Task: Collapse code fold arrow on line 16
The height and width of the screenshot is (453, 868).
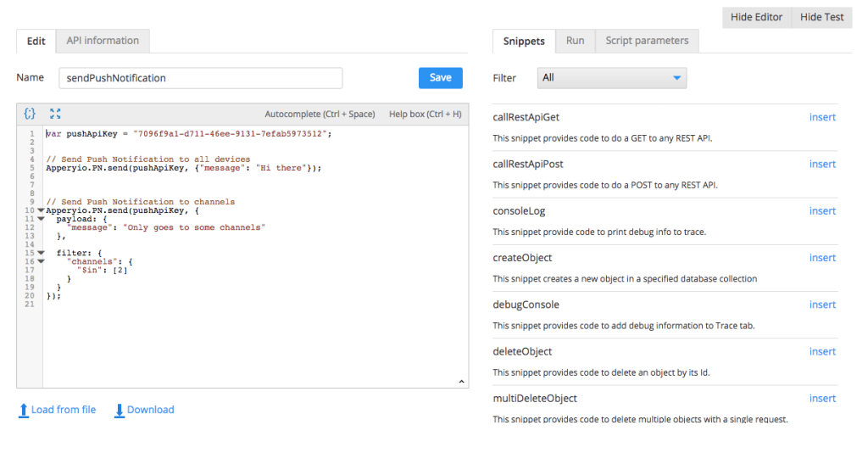Action: pos(41,261)
